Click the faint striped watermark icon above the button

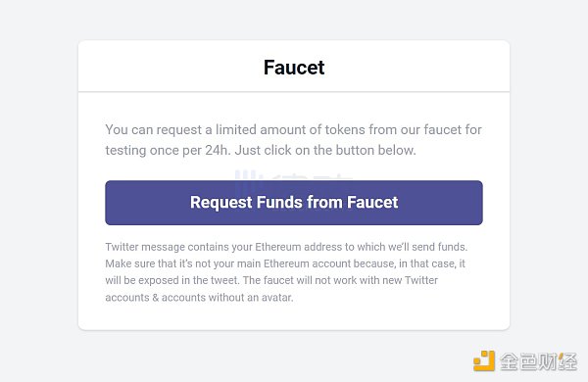point(245,175)
